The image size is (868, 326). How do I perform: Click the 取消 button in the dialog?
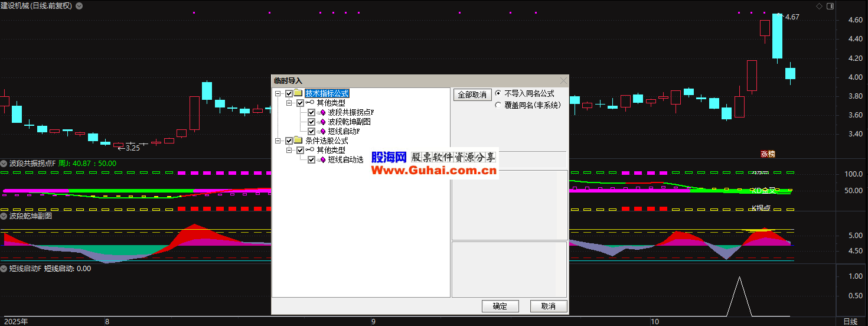point(549,306)
